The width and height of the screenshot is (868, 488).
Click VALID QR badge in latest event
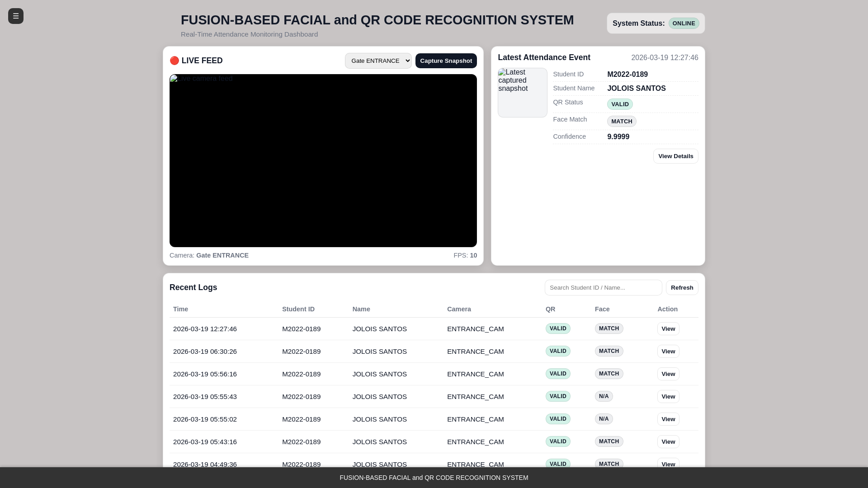619,104
